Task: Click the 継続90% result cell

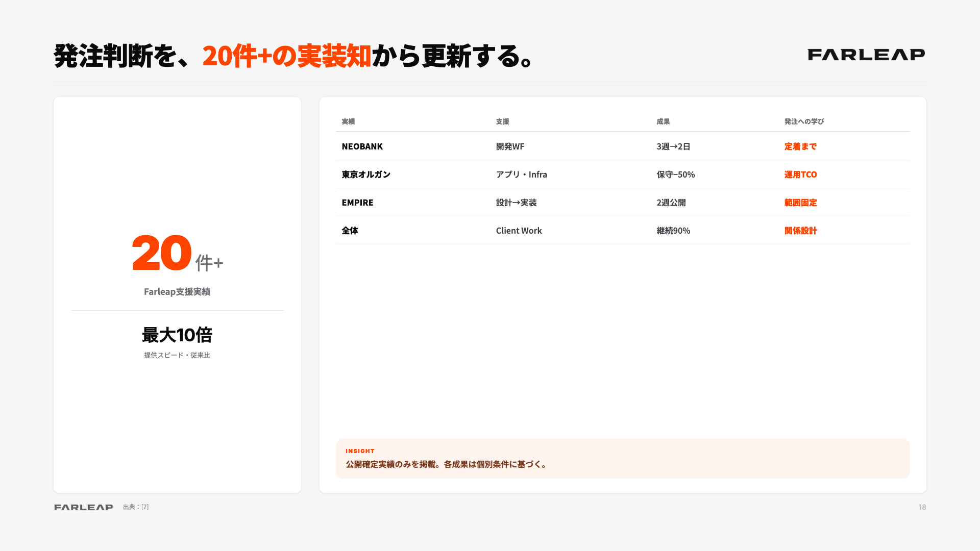Action: coord(673,231)
